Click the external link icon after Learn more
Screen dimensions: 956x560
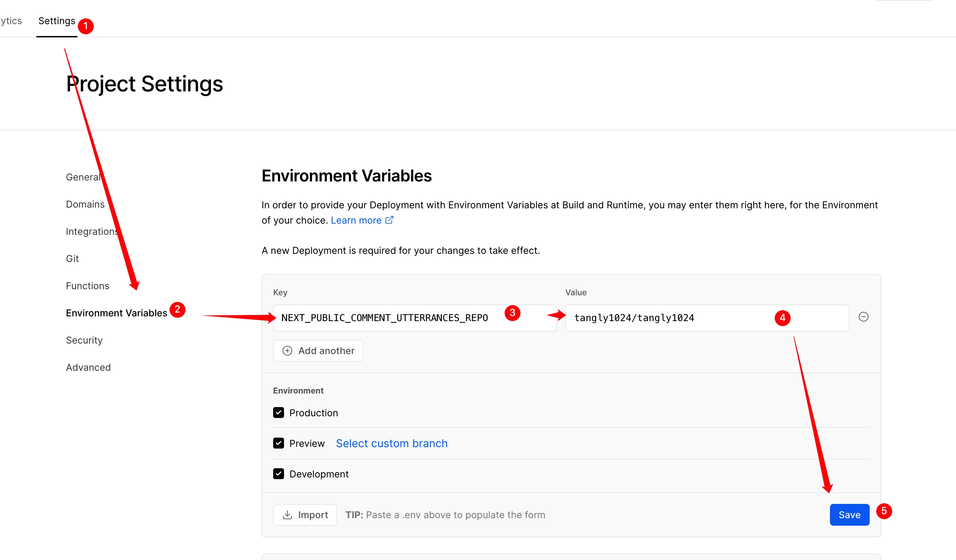389,220
